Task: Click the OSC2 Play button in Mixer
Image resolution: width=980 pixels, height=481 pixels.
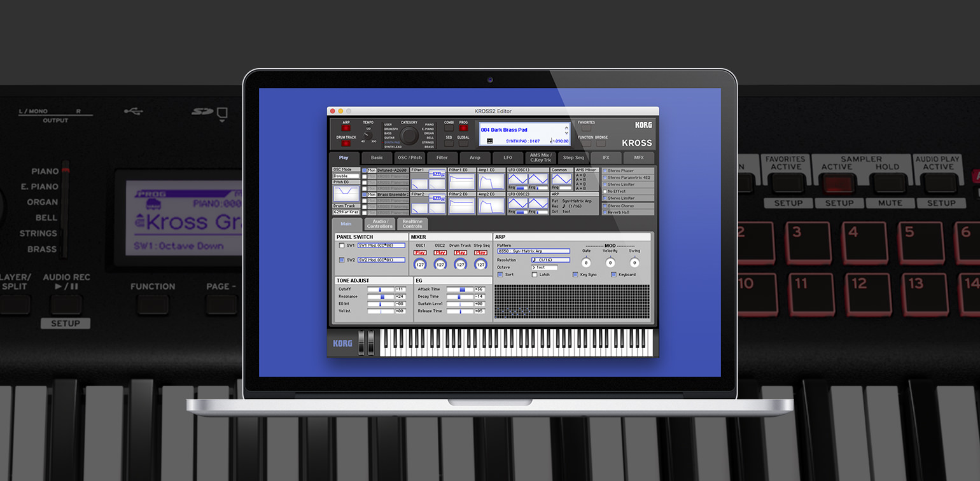Action: (x=440, y=253)
